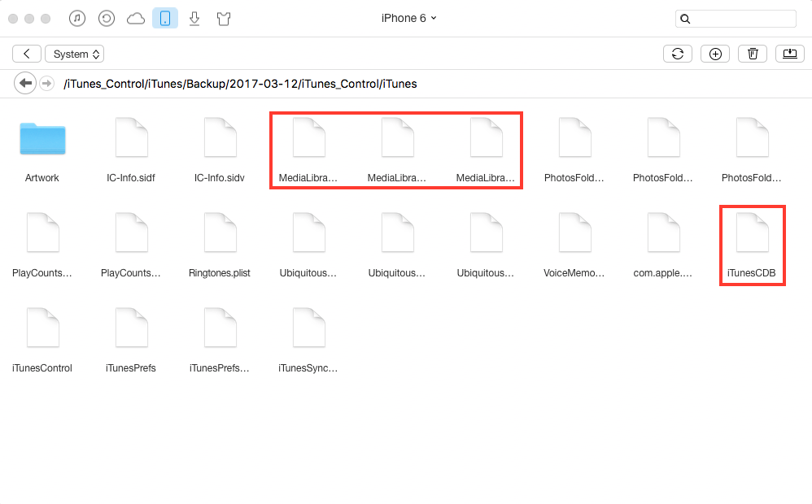Click the folder path text
This screenshot has width=812, height=504.
240,84
